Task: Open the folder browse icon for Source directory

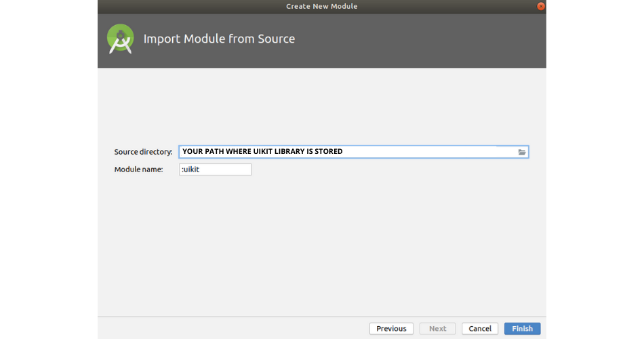Action: click(x=521, y=152)
